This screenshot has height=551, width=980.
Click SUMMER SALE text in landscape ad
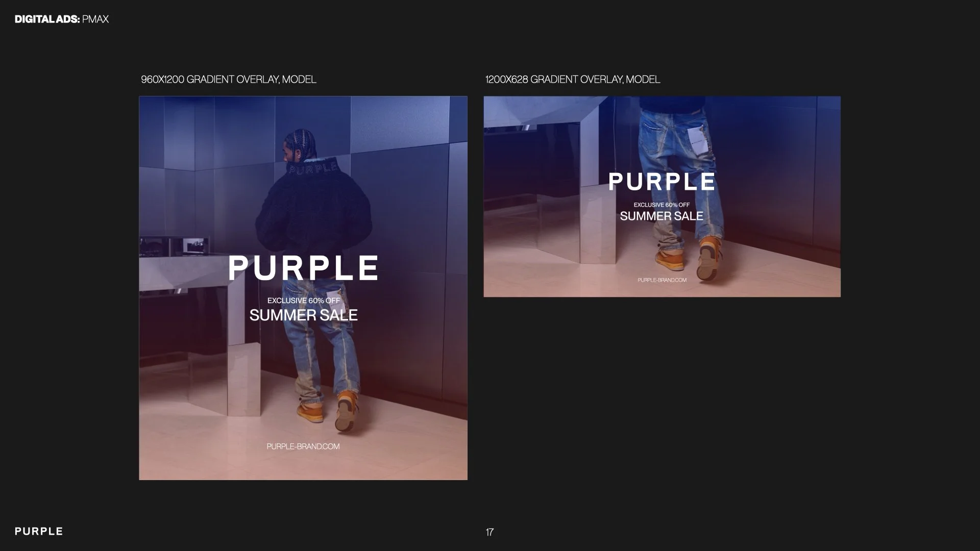pos(661,216)
